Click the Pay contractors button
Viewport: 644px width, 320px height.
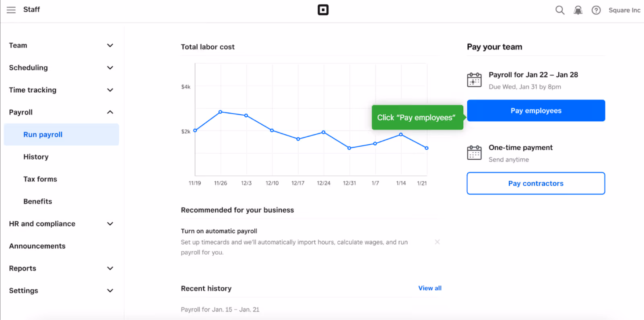(x=536, y=183)
